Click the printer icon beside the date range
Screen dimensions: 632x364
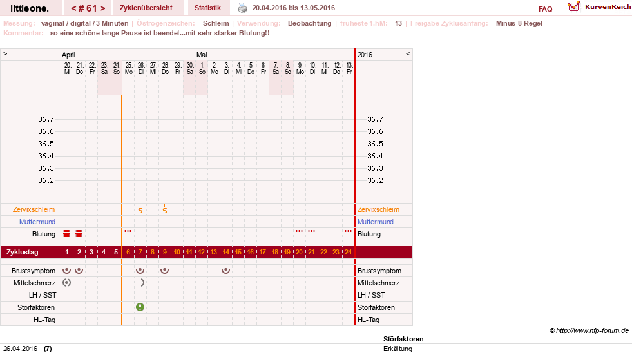coord(243,8)
